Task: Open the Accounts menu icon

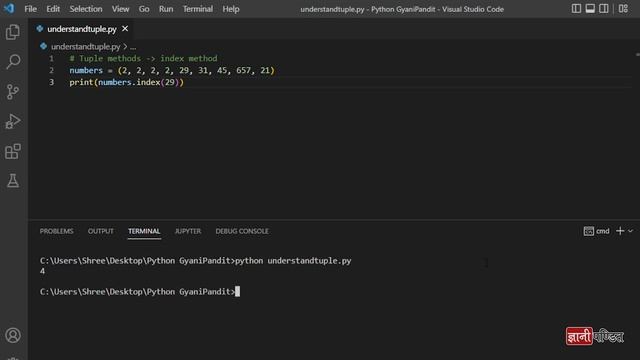Action: [13, 336]
